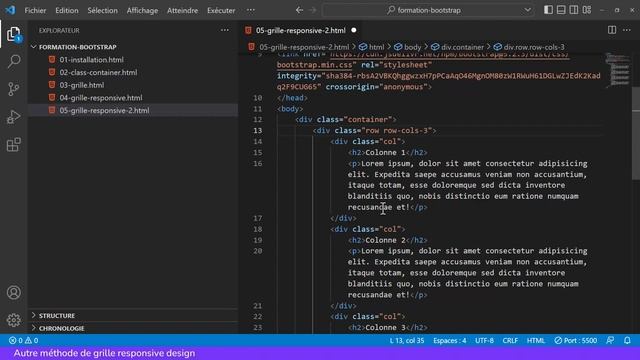
Task: Show more menus via title bar ellipsis
Action: point(251,10)
